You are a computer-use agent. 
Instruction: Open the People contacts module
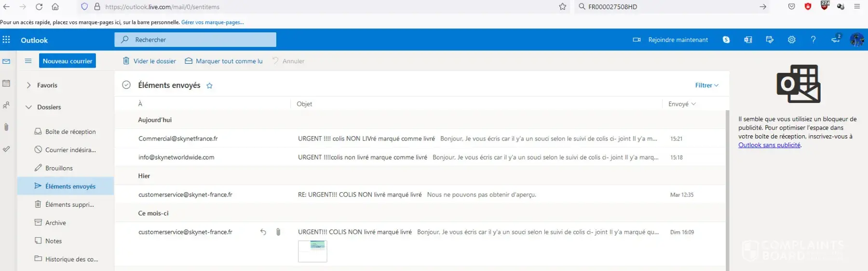[6, 105]
